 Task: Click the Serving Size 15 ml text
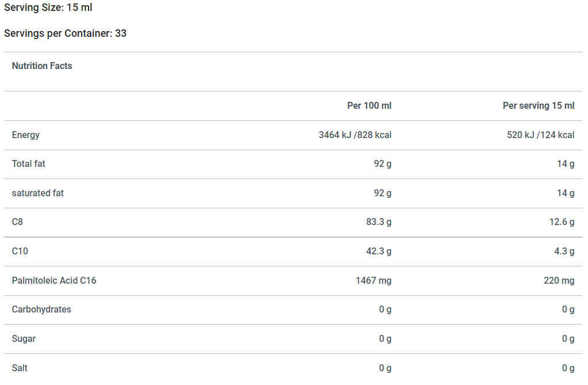pyautogui.click(x=48, y=7)
